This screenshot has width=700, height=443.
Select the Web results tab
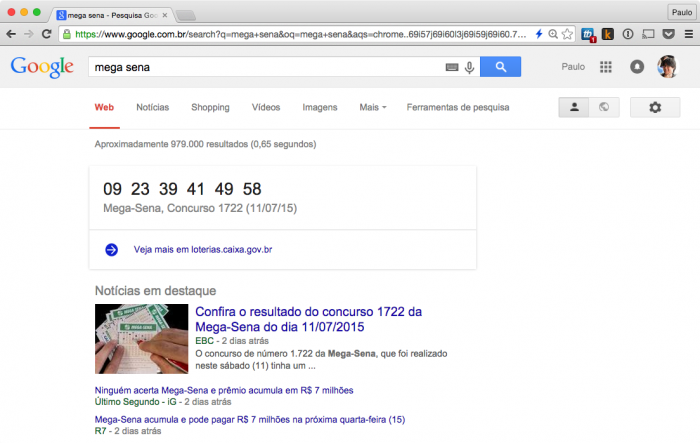(104, 107)
